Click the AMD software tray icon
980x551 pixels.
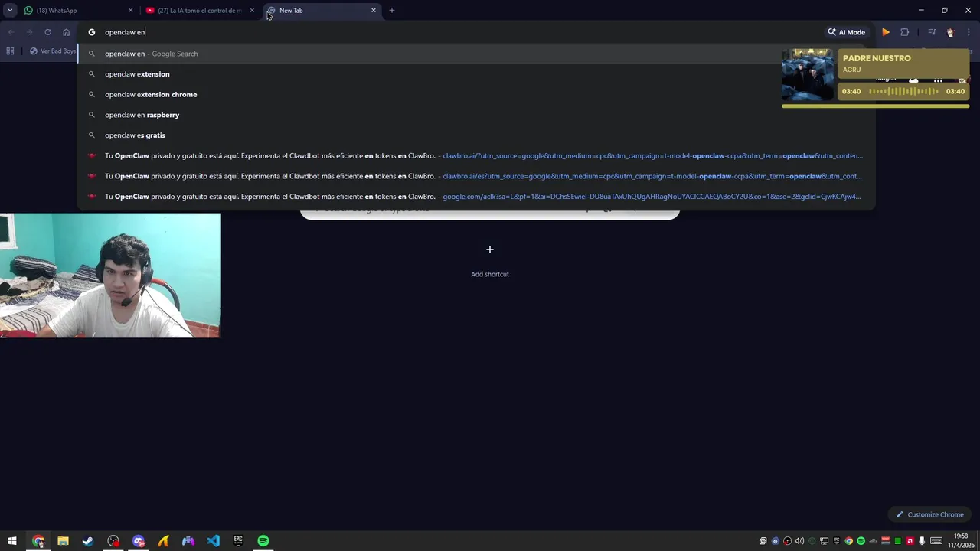tap(910, 541)
